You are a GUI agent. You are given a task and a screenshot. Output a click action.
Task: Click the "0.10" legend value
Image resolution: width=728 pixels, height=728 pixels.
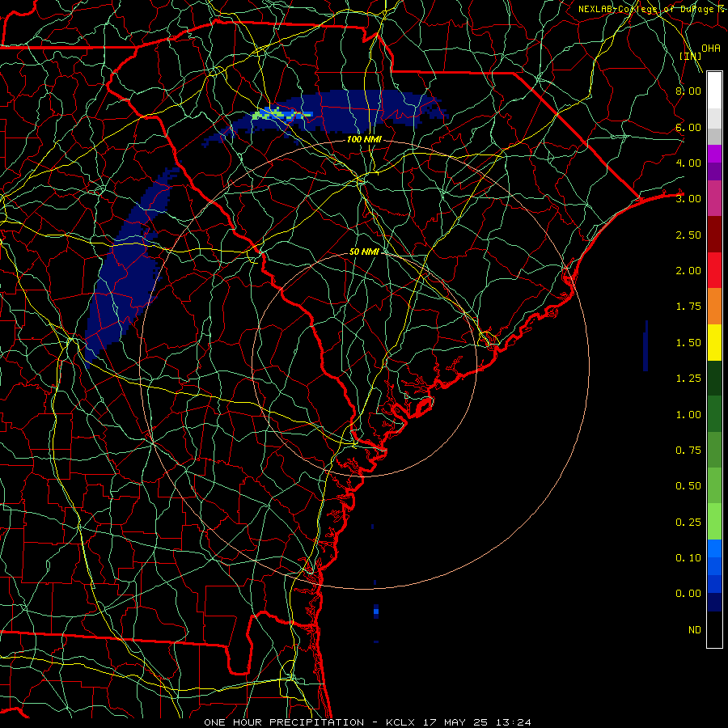point(688,558)
